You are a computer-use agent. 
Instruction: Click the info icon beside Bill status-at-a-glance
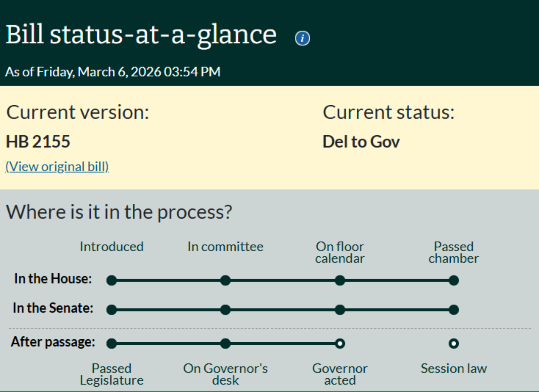tap(302, 37)
